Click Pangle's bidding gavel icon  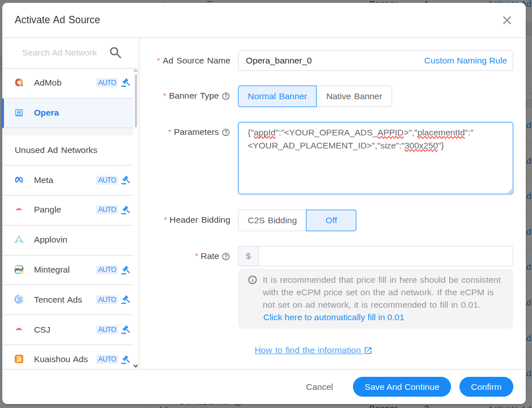126,210
